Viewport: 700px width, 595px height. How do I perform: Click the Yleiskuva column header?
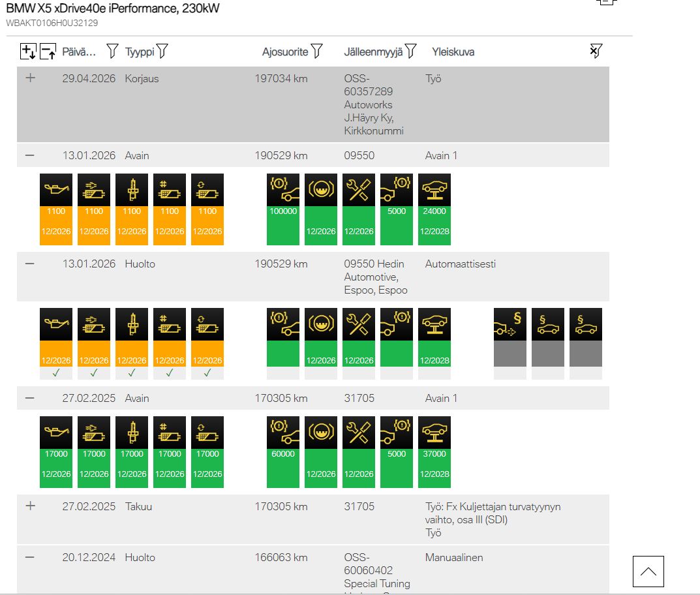click(453, 52)
